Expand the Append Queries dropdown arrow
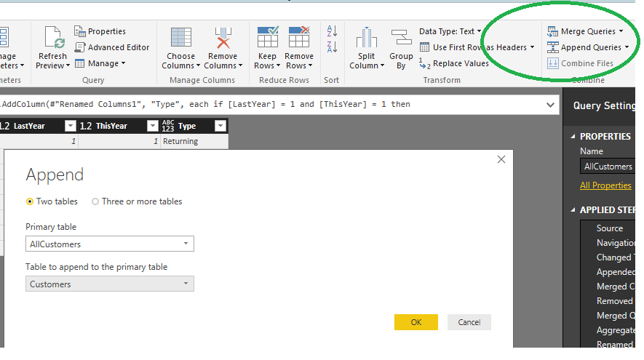The width and height of the screenshot is (644, 360). click(x=627, y=47)
